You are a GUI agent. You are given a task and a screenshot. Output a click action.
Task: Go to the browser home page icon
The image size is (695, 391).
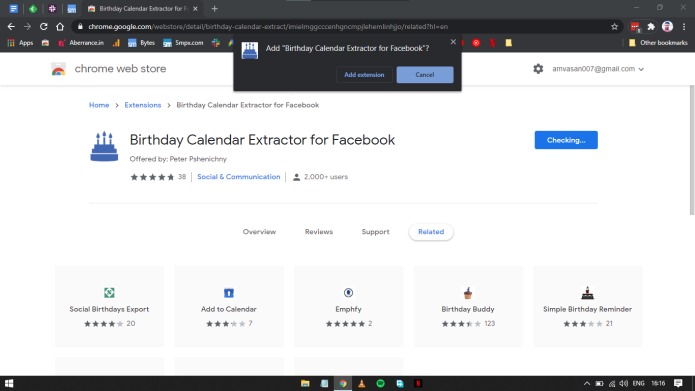pos(60,27)
